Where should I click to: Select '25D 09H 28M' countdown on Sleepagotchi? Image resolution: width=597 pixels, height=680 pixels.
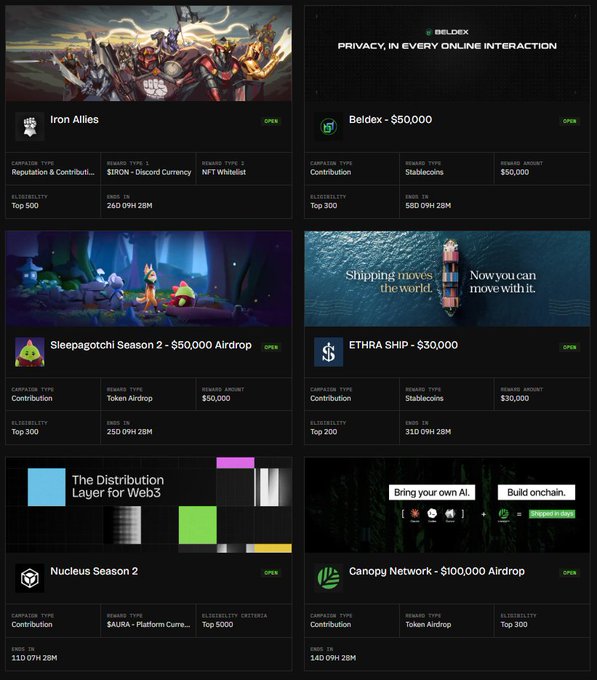(x=129, y=432)
